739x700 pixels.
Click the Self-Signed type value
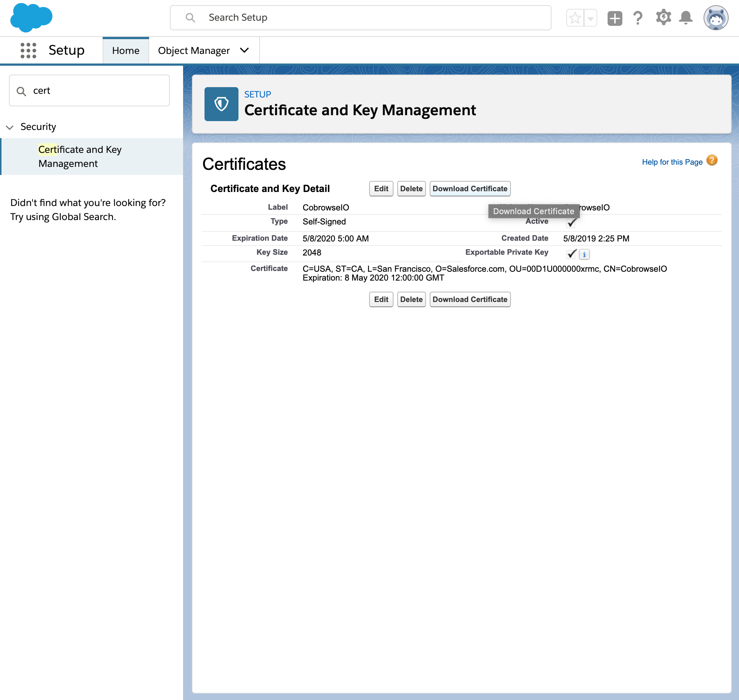[324, 222]
